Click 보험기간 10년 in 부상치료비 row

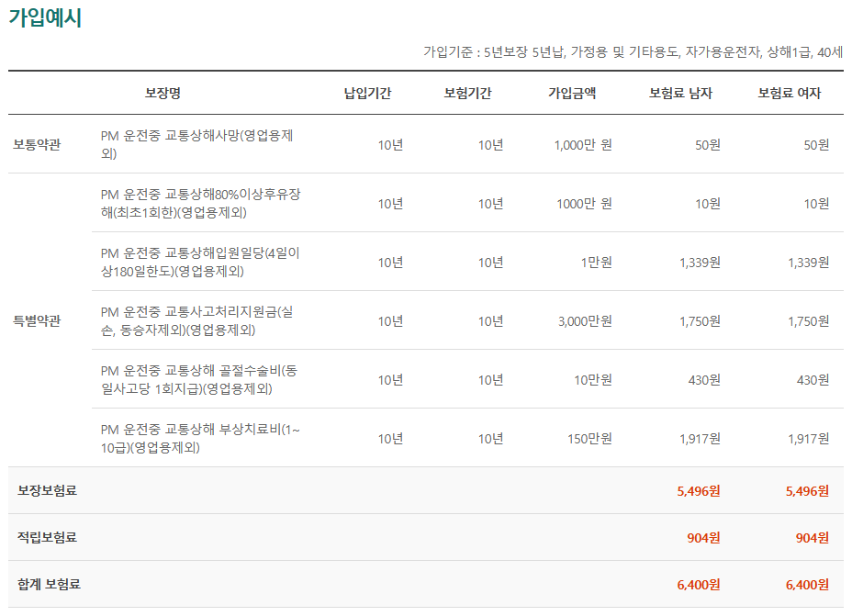click(490, 439)
